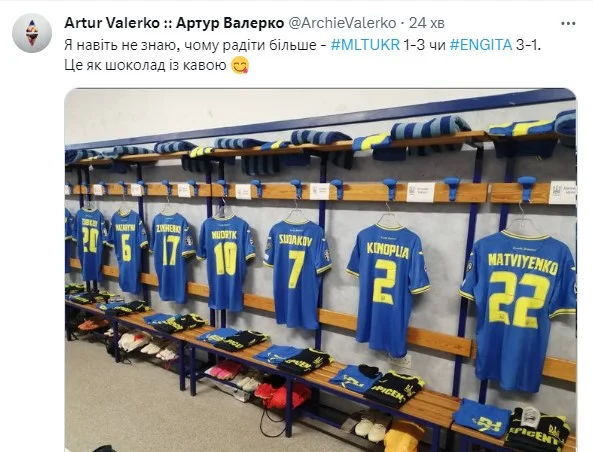Open the #ENGITA hashtag
593x452 pixels.
tap(481, 45)
